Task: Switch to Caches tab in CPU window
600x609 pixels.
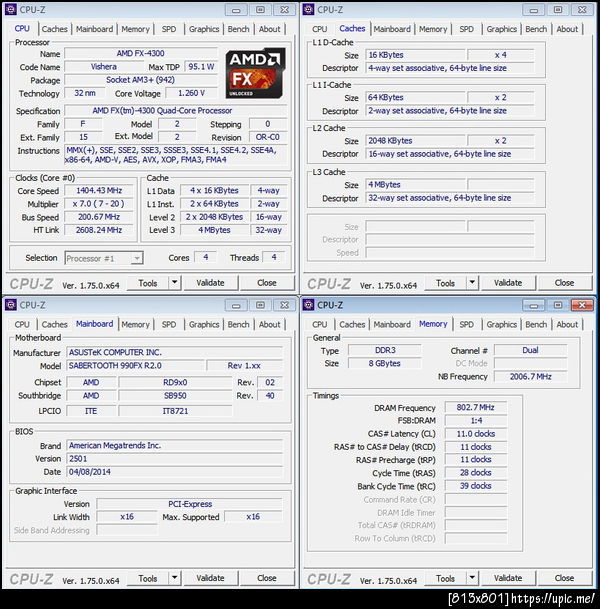Action: coord(54,29)
